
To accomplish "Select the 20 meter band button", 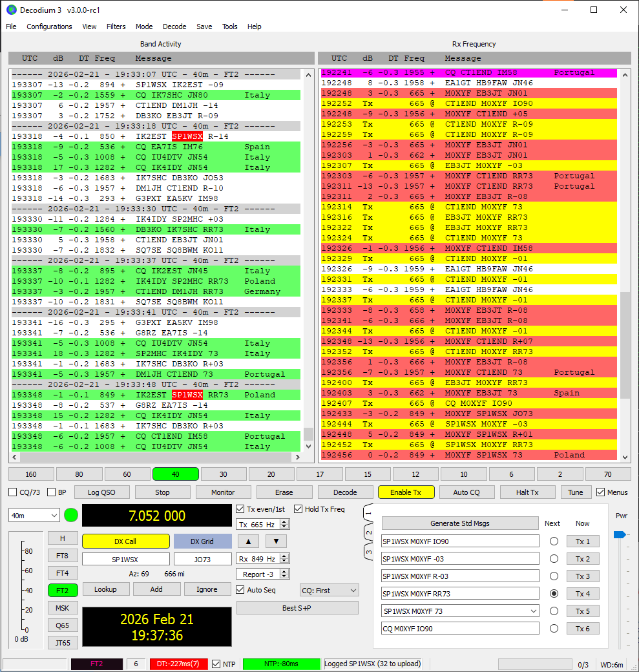I will (271, 474).
